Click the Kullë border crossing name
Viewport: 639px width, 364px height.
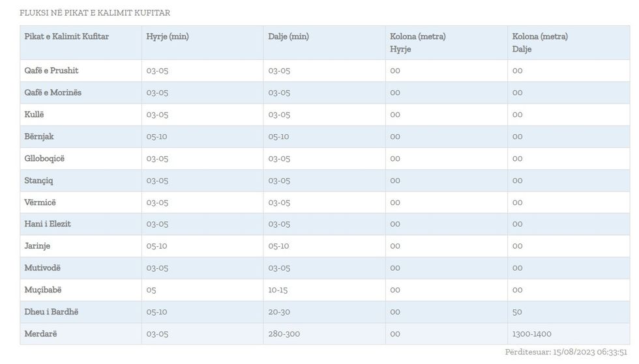(x=35, y=115)
